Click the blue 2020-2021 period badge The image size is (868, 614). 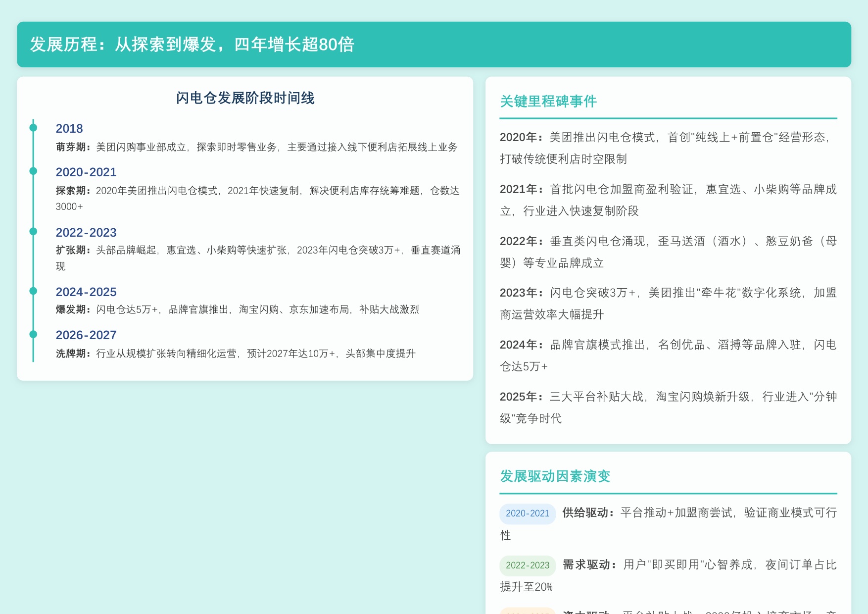click(528, 513)
